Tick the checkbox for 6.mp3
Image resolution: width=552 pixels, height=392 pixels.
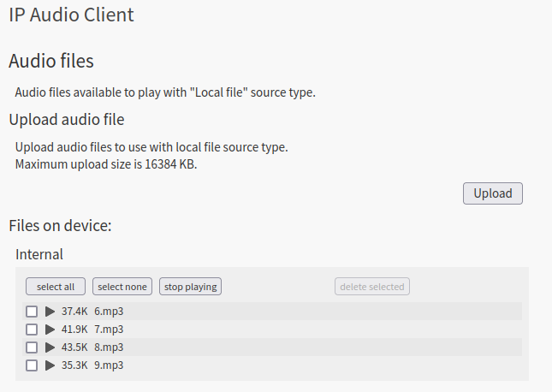click(x=32, y=312)
